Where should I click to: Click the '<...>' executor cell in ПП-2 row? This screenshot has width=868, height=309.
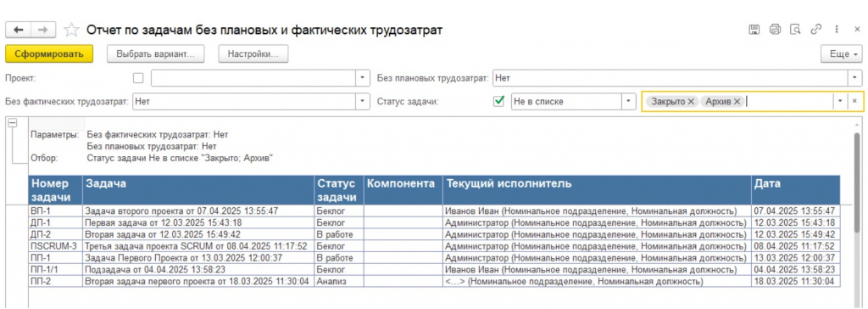click(x=597, y=282)
